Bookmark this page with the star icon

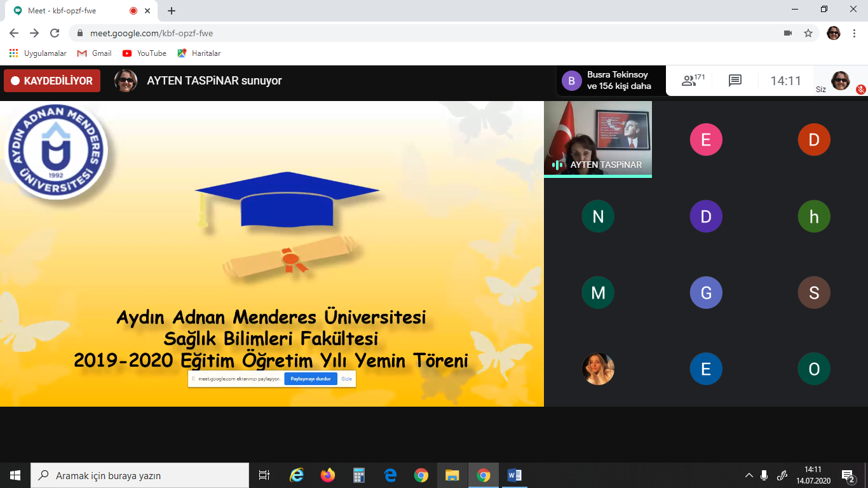pos(808,33)
